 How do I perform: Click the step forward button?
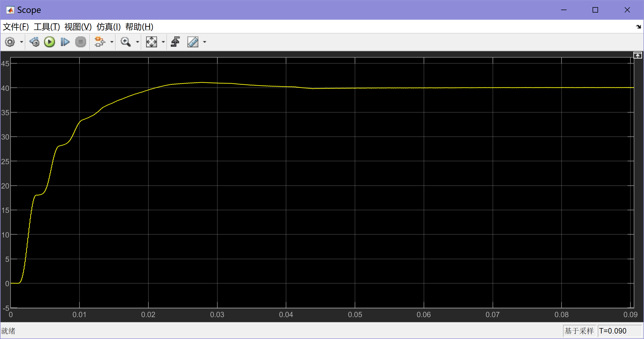tap(65, 42)
